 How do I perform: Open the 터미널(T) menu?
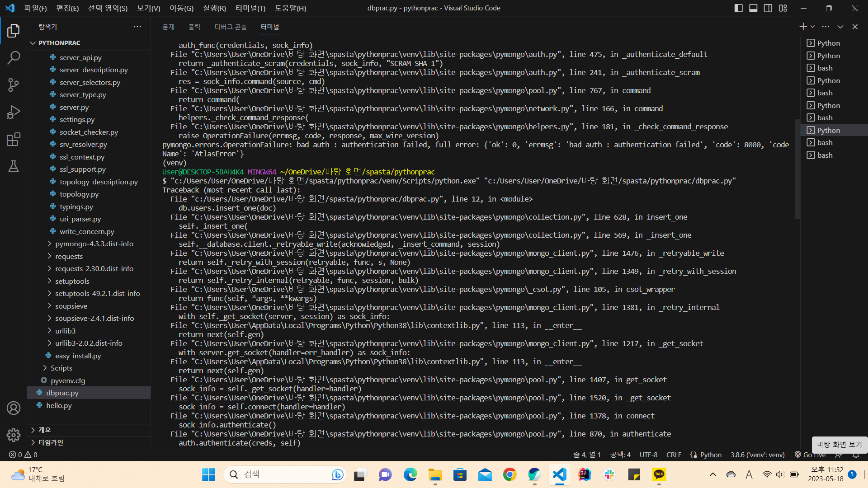pyautogui.click(x=250, y=8)
